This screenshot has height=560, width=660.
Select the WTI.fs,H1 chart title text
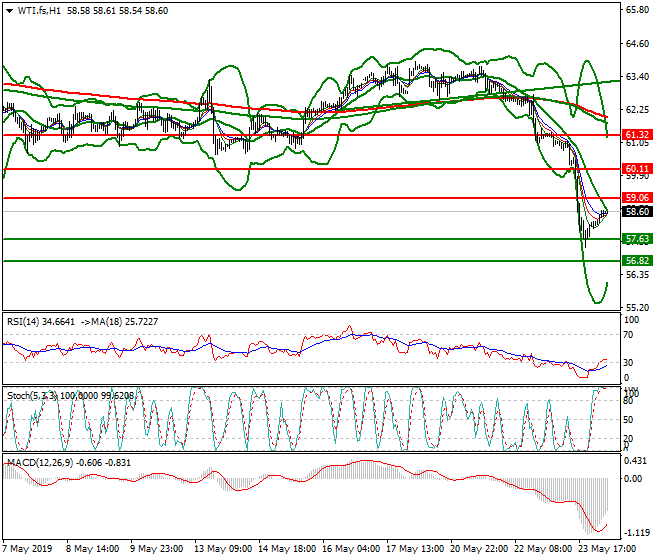click(x=39, y=11)
